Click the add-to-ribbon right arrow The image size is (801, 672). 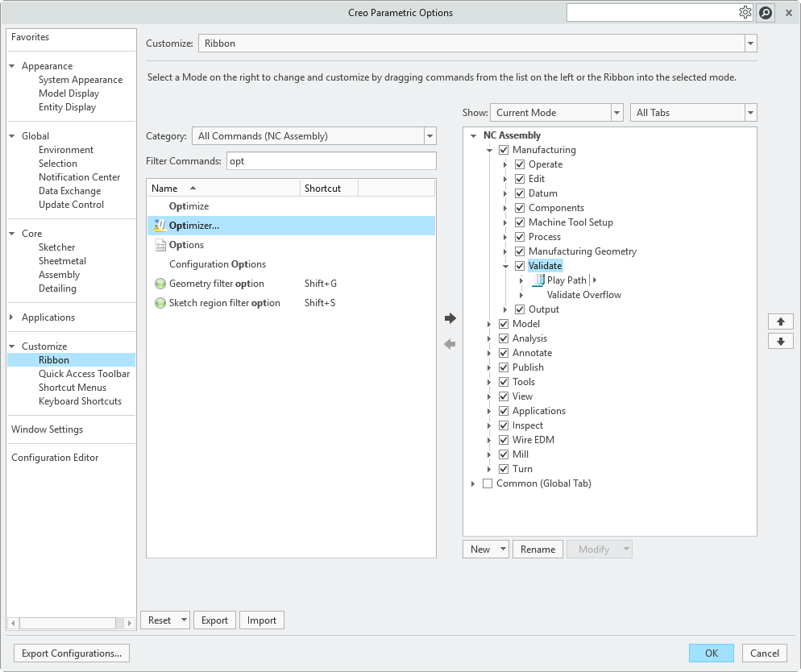450,318
